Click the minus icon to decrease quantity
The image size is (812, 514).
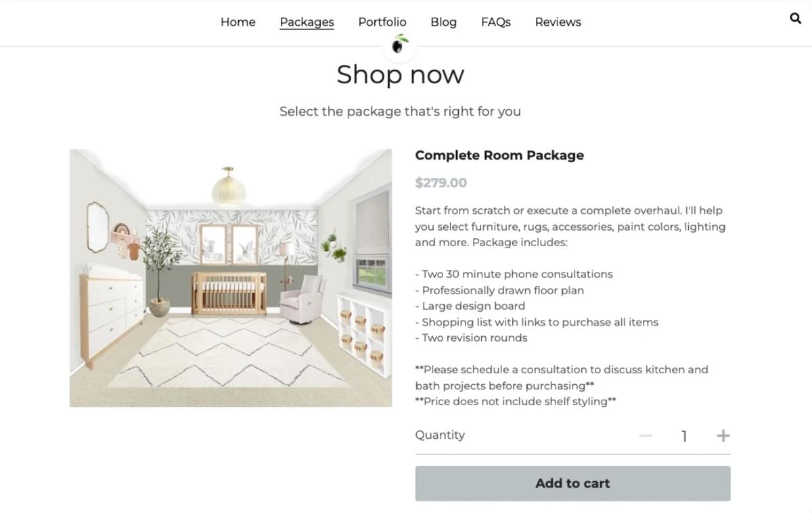(646, 436)
